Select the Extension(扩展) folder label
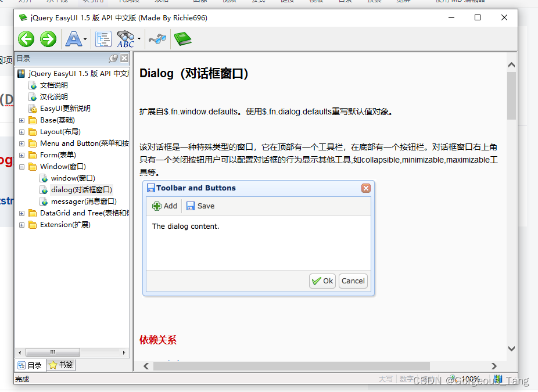This screenshot has height=392, width=538. pos(65,225)
